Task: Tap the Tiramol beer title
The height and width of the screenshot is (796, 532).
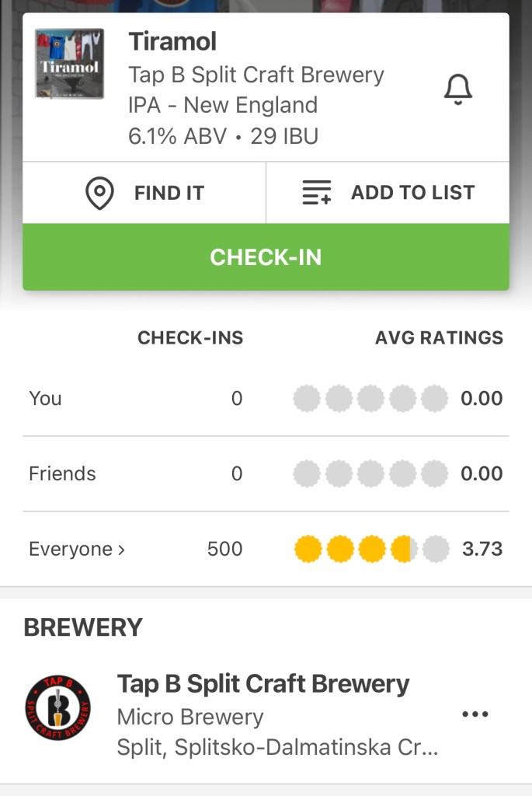Action: tap(172, 41)
